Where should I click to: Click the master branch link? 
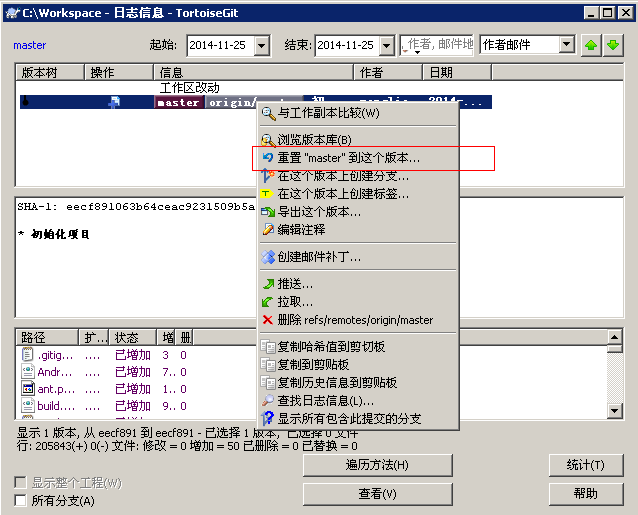[29, 45]
